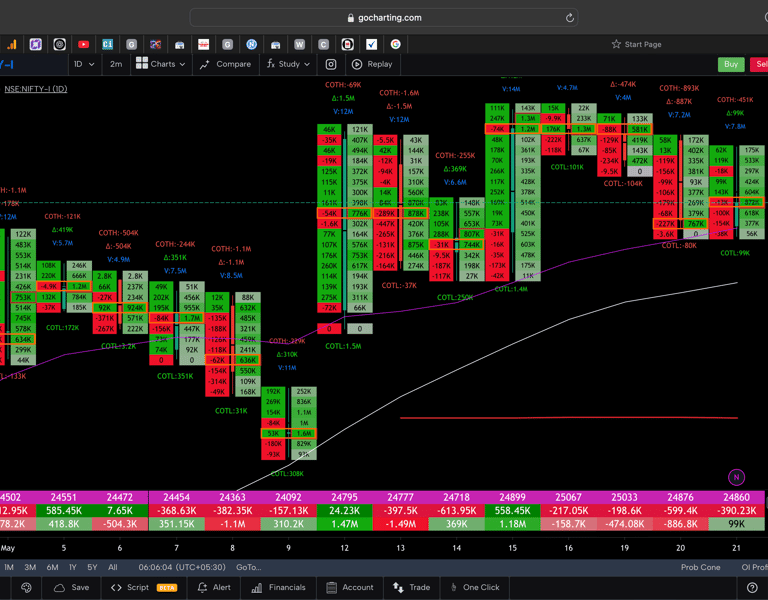768x600 pixels.
Task: Click the COTL:1.5M label on the chart
Action: pos(343,346)
